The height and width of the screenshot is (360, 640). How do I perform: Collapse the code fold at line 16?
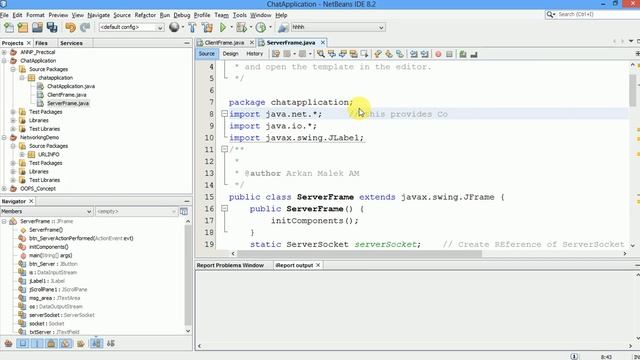point(224,209)
